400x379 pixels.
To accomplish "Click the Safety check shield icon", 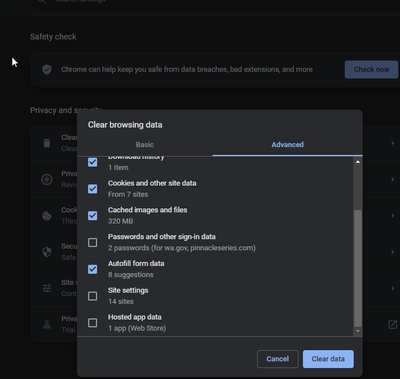I will click(x=47, y=69).
